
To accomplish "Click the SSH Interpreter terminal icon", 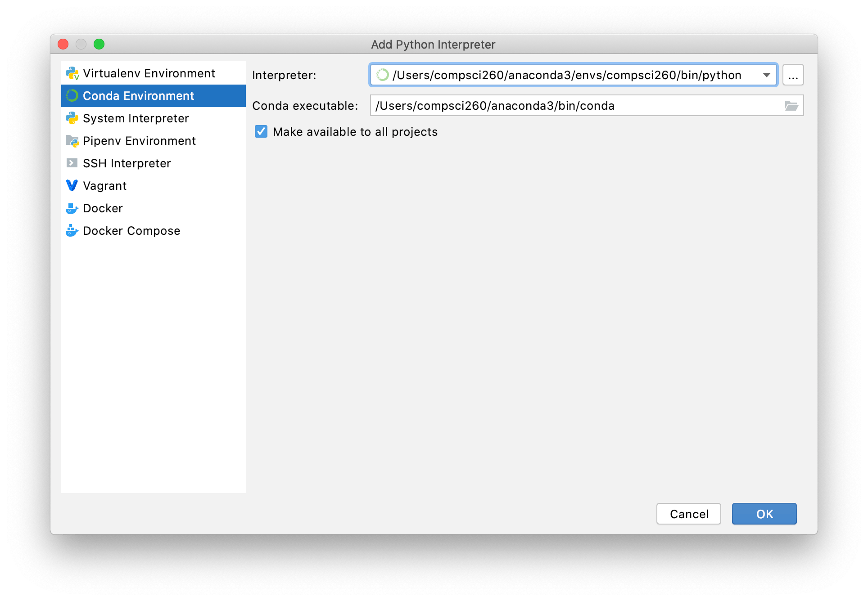I will 72,163.
